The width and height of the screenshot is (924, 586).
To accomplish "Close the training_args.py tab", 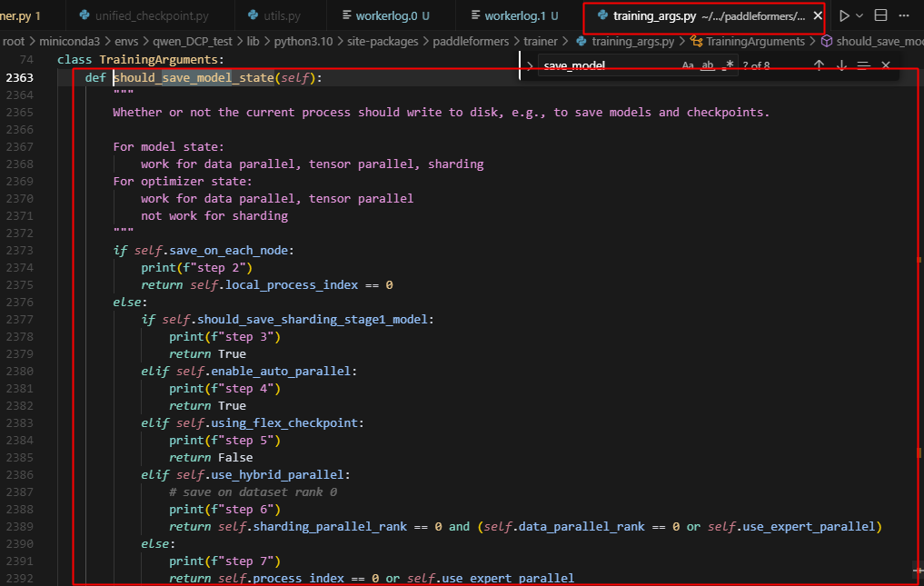I will pos(818,15).
